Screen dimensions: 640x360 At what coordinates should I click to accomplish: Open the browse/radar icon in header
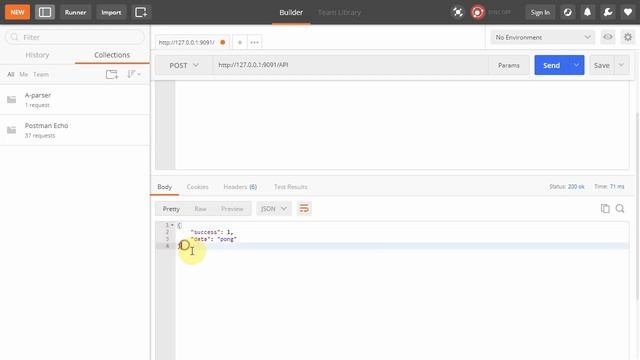567,12
